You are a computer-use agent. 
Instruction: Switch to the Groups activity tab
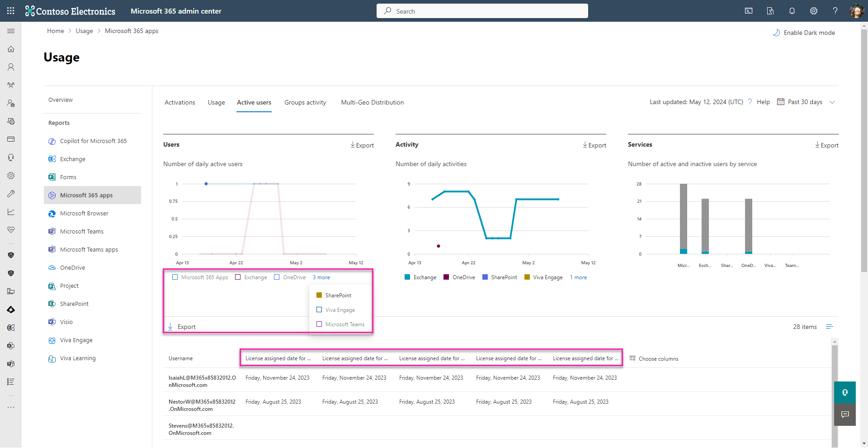305,103
